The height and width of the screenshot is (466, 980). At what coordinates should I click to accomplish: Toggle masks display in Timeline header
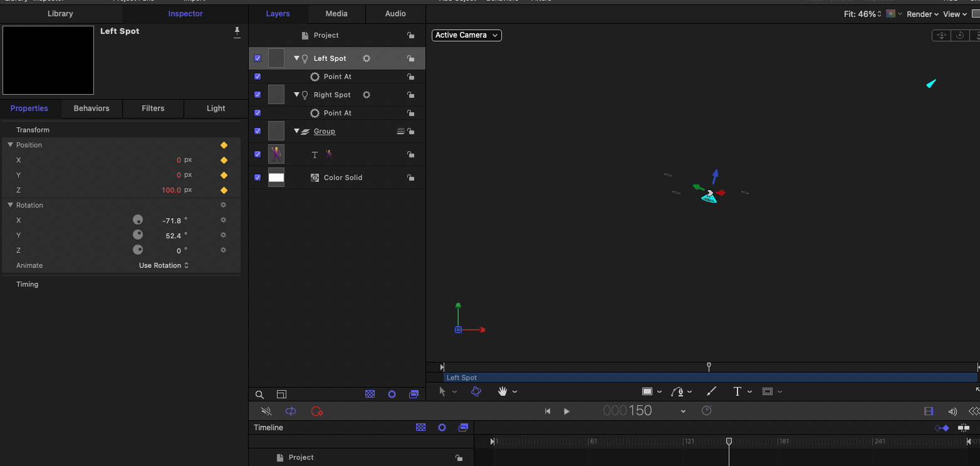(x=421, y=427)
